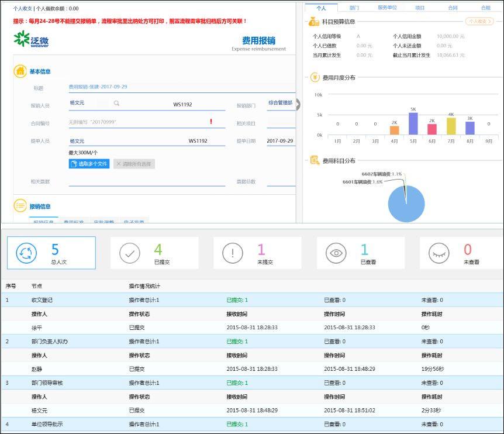Screen dimensions: 504x434
Task: Collapse the side panel with gray arrow handle
Action: [x=298, y=105]
